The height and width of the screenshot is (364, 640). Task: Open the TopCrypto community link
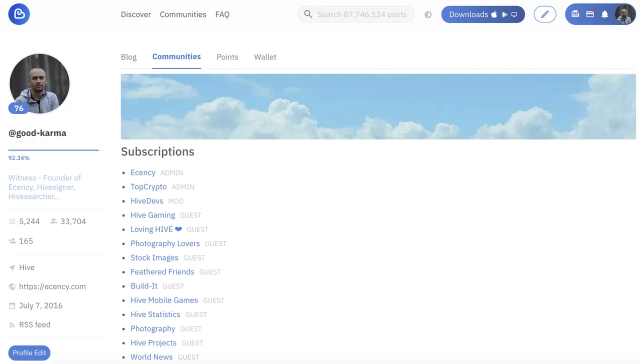148,186
